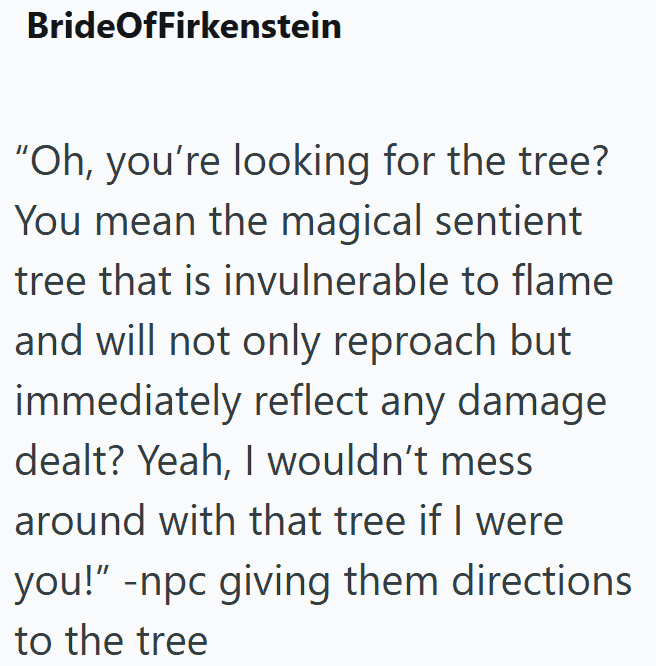Viewport: 656px width, 666px height.
Task: Click the word "giving" in the comment
Action: pyautogui.click(x=274, y=583)
